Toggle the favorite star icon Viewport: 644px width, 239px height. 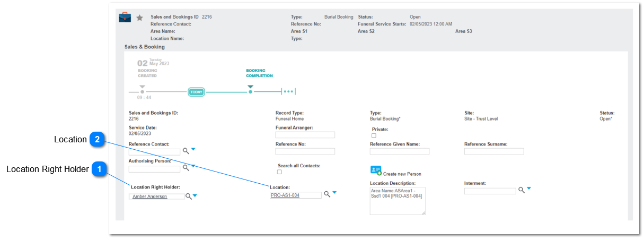(140, 18)
